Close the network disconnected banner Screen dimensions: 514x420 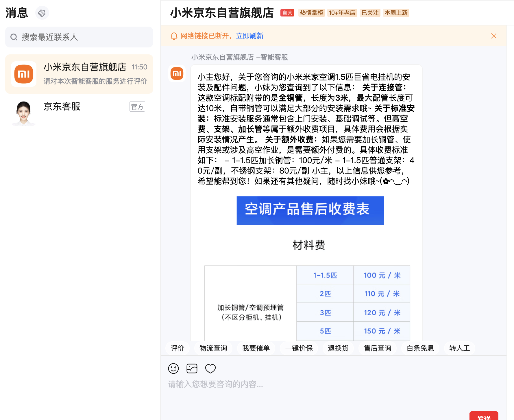tap(494, 36)
